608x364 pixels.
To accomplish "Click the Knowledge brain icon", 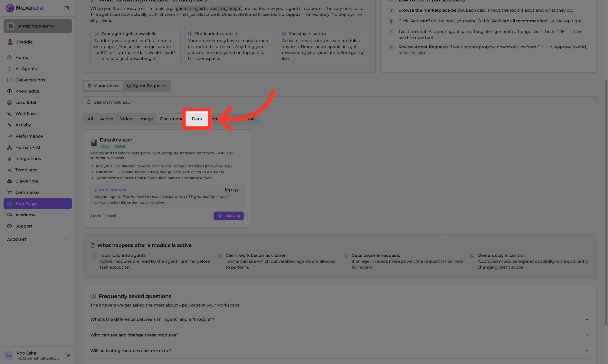I will tap(9, 91).
